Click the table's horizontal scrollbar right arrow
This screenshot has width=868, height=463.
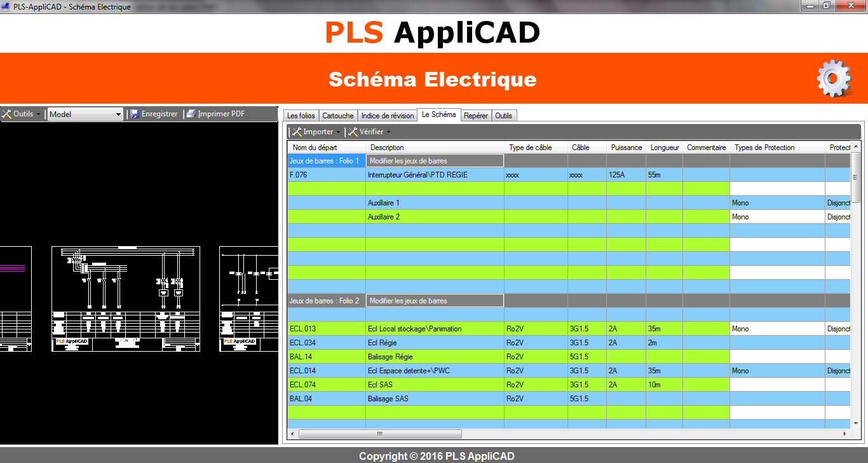click(x=845, y=434)
